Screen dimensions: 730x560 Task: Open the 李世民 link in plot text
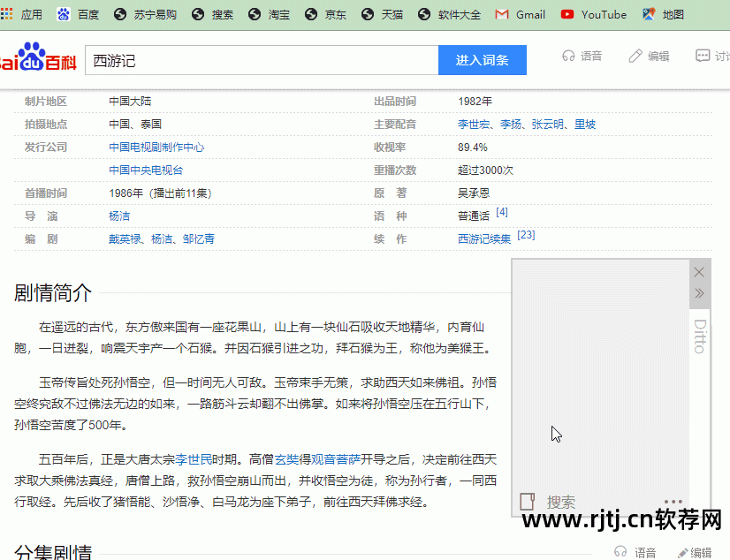pyautogui.click(x=194, y=459)
